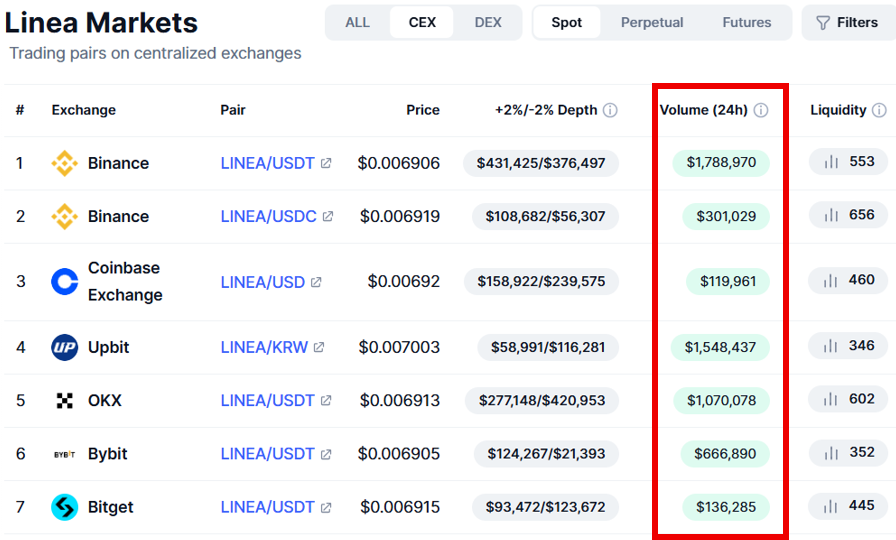Open Bitget LINEA/USDT pair link
The width and height of the screenshot is (896, 540).
coord(267,507)
